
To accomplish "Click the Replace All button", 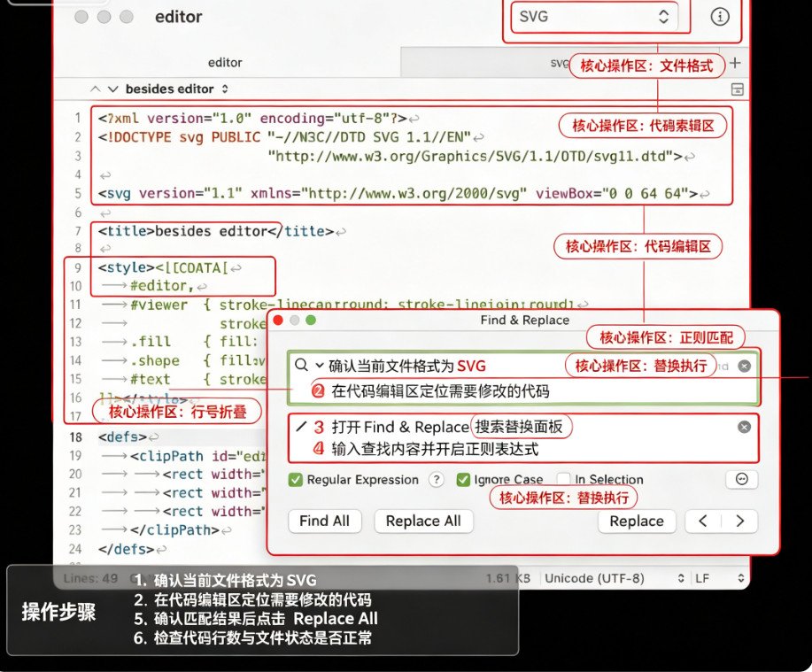I will [x=423, y=521].
